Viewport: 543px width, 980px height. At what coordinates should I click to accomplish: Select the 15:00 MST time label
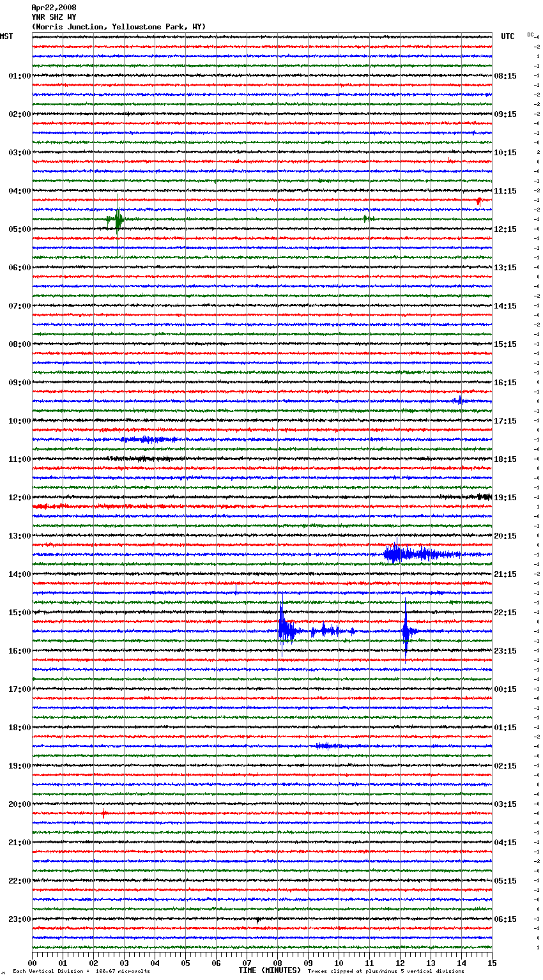coord(19,613)
